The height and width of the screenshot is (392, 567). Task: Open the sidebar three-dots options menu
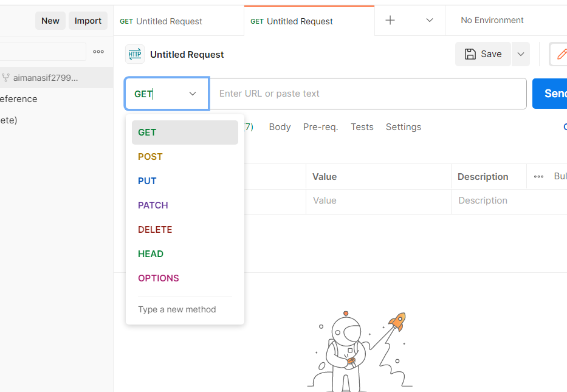(x=98, y=52)
